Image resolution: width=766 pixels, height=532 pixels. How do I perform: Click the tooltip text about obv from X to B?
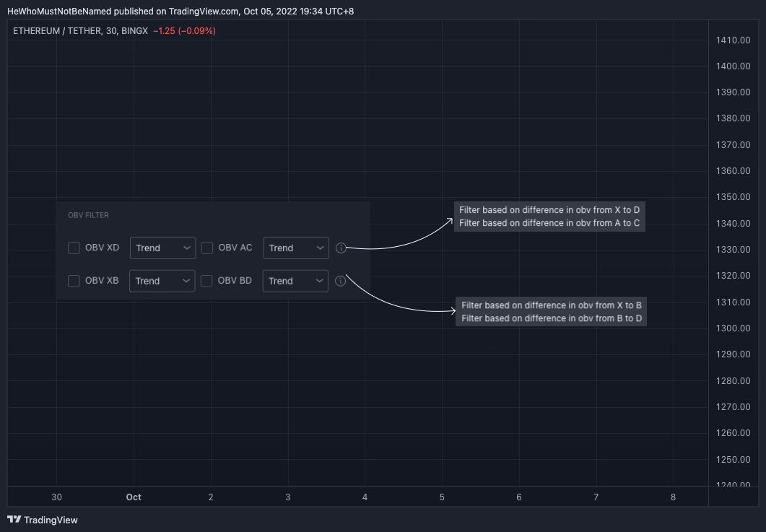552,305
